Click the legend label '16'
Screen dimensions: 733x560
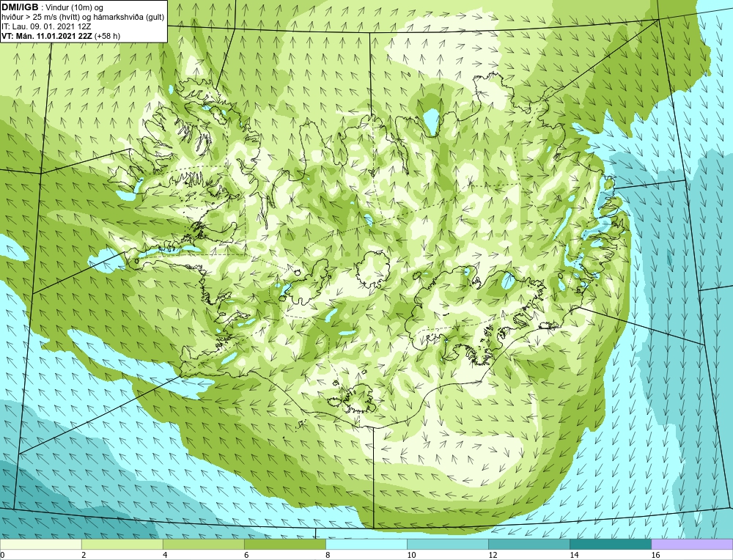click(655, 555)
